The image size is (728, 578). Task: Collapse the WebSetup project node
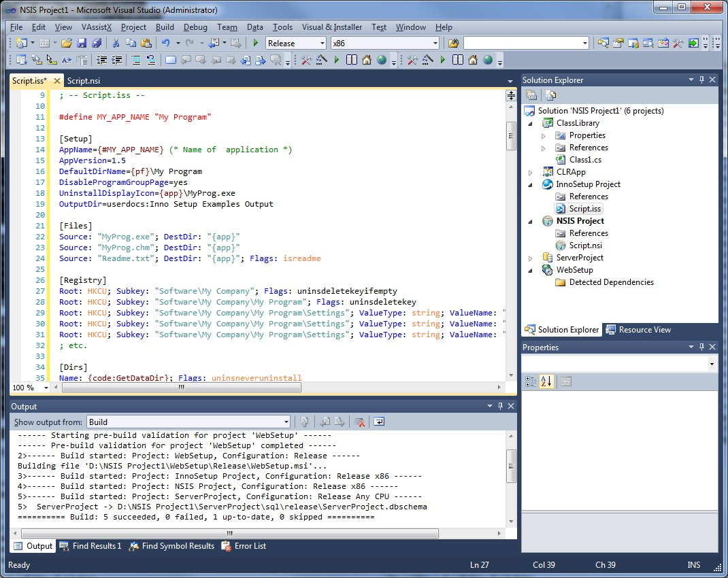[x=530, y=271]
